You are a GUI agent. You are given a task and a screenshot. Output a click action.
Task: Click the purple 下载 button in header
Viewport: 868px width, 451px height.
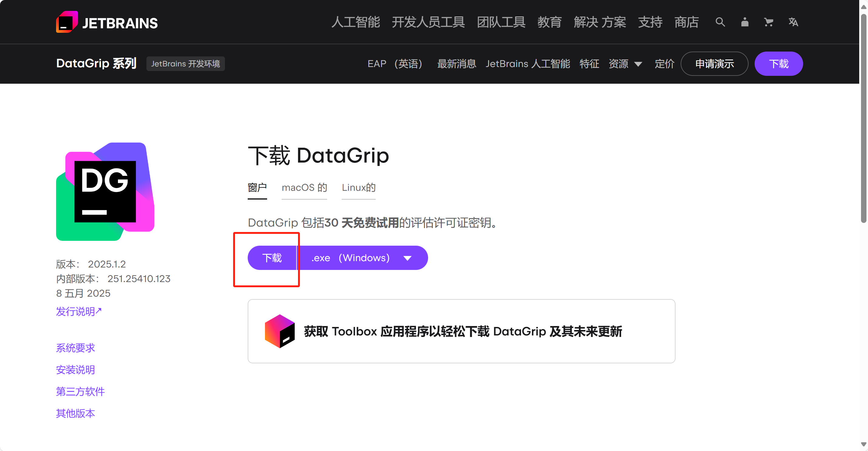pyautogui.click(x=779, y=64)
